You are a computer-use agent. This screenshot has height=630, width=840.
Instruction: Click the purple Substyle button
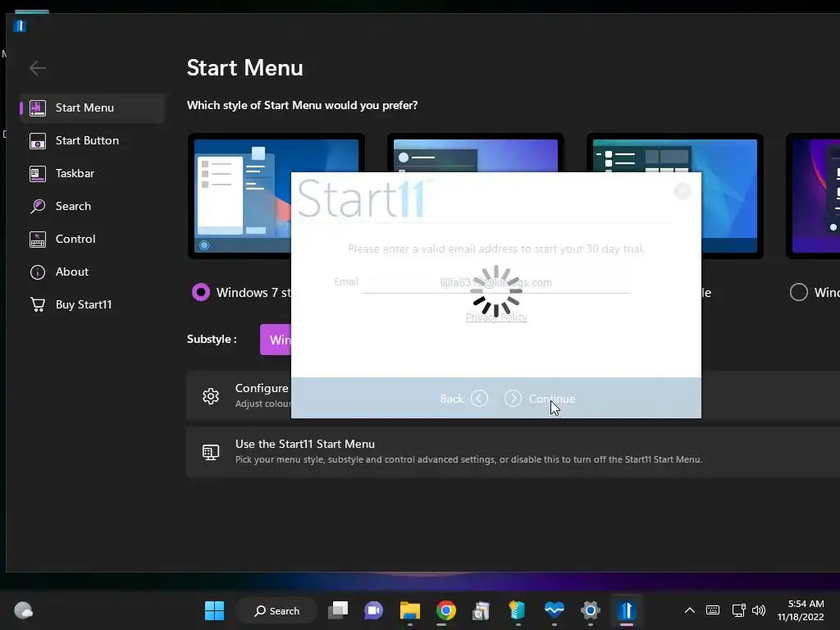pyautogui.click(x=276, y=340)
